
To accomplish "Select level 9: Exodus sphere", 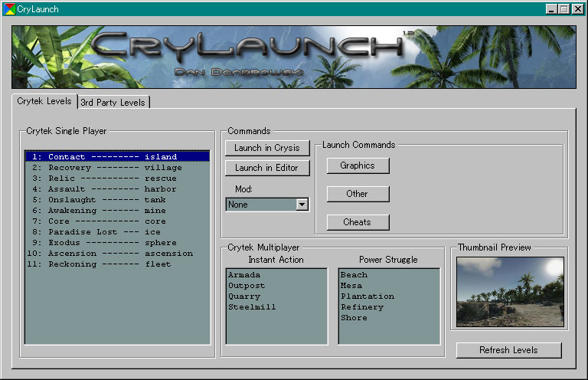I will tap(117, 242).
